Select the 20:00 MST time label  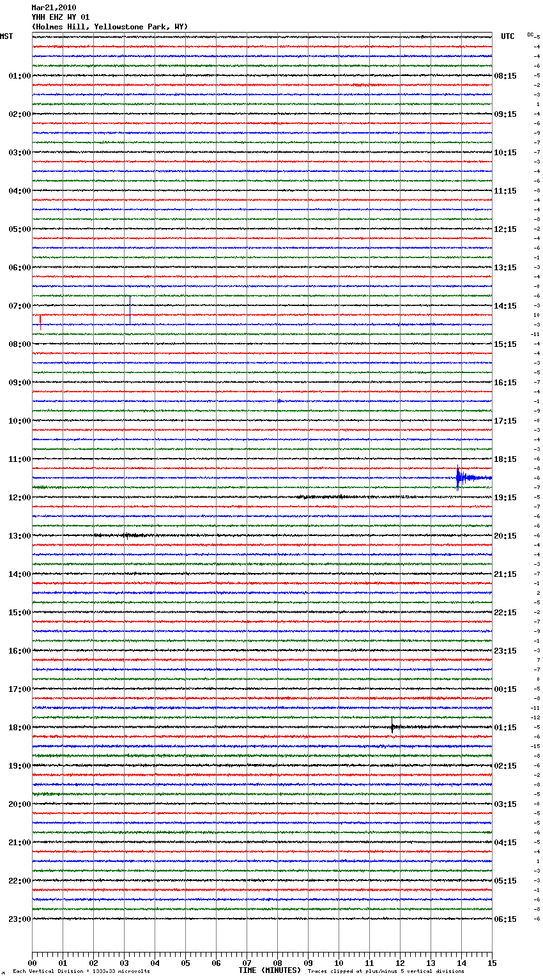click(20, 804)
